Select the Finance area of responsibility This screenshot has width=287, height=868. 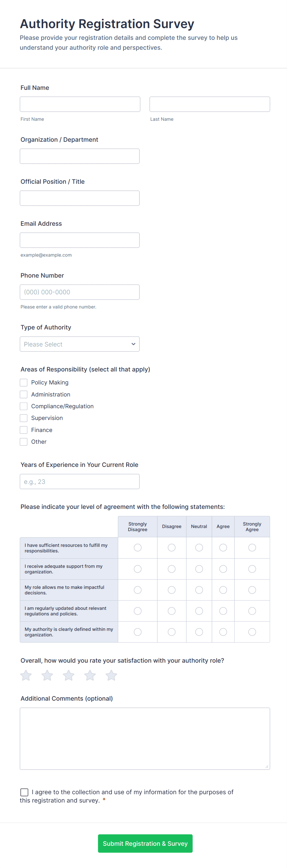pyautogui.click(x=23, y=430)
